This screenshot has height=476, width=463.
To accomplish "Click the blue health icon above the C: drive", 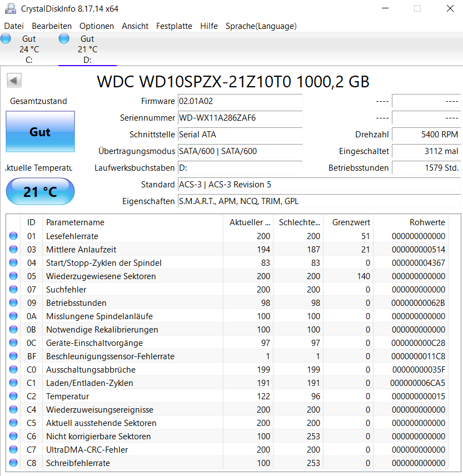I will (x=6, y=38).
